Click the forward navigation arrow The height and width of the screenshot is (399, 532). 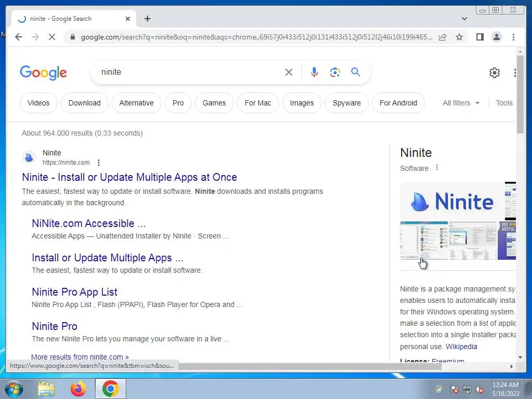[x=35, y=37]
